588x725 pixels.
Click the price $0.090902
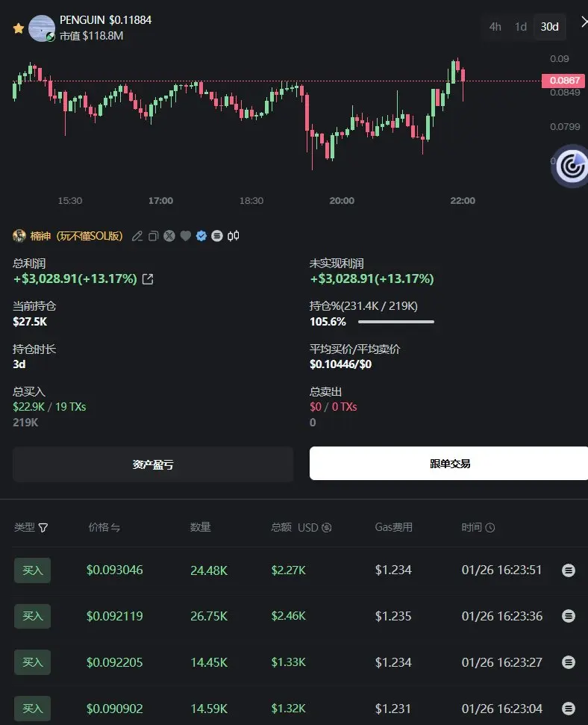(x=115, y=709)
